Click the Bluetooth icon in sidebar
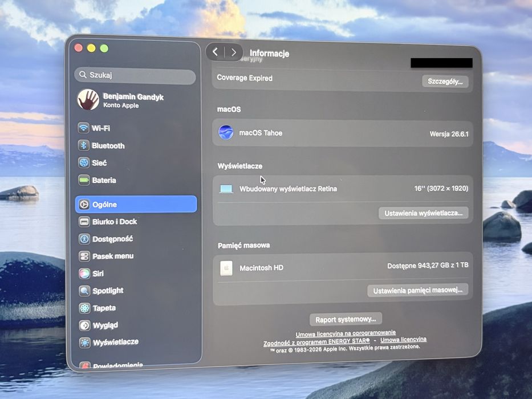The width and height of the screenshot is (532, 399). pos(83,145)
